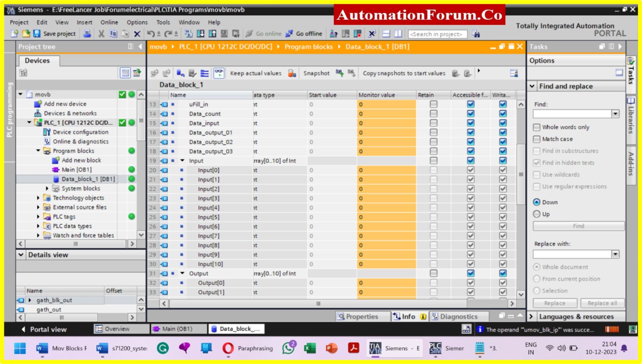Viewport: 642px width, 364px height.
Task: Click the Print icon in the toolbar
Action: coord(87,33)
